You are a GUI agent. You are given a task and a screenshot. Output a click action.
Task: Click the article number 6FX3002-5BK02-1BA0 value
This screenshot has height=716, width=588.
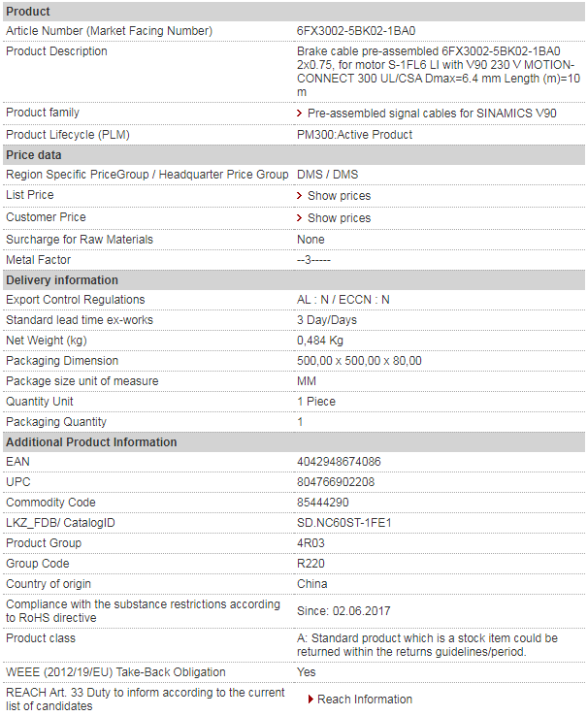click(x=356, y=31)
